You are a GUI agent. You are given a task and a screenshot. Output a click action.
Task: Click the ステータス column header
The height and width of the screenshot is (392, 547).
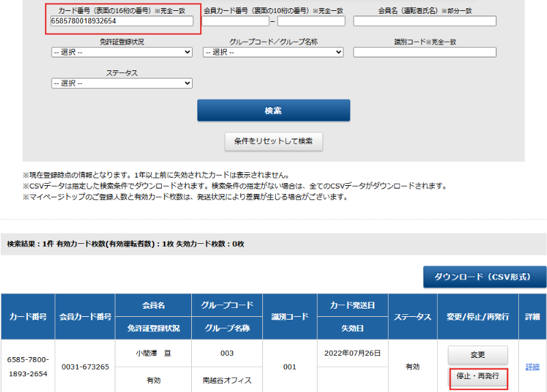412,317
